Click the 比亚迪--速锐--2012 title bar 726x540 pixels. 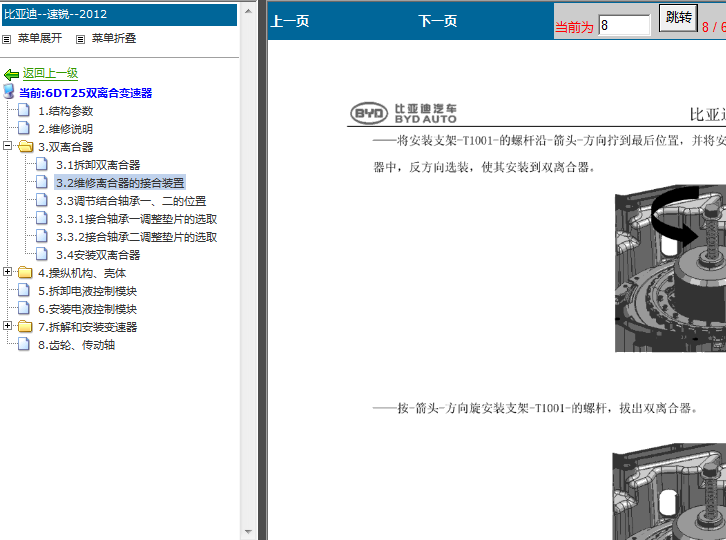pos(119,14)
